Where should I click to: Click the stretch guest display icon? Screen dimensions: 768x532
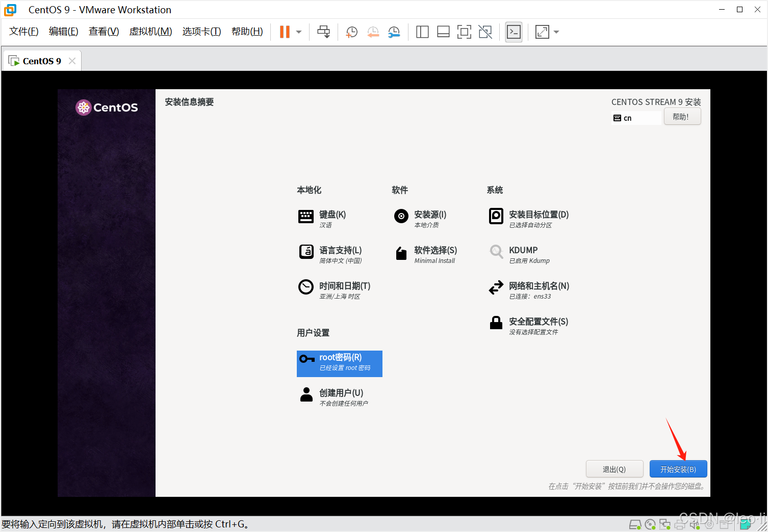[x=542, y=32]
